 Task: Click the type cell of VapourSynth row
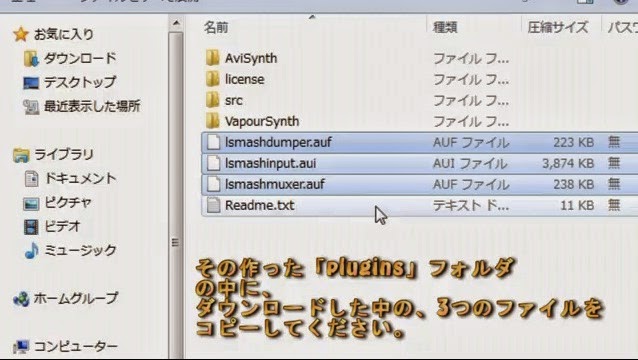[x=471, y=122]
